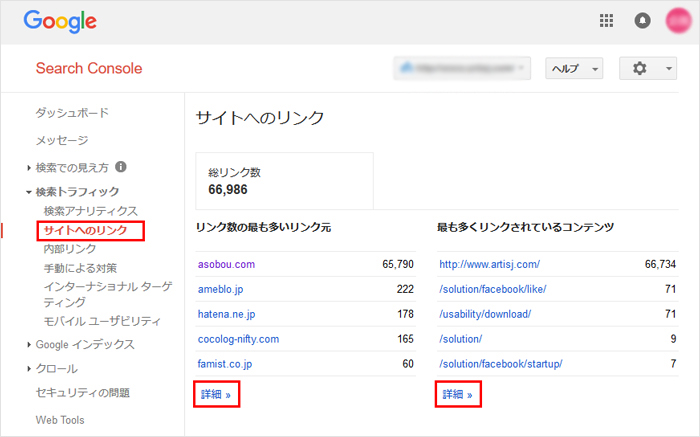
Task: Open メッセージ in sidebar
Action: (62, 140)
